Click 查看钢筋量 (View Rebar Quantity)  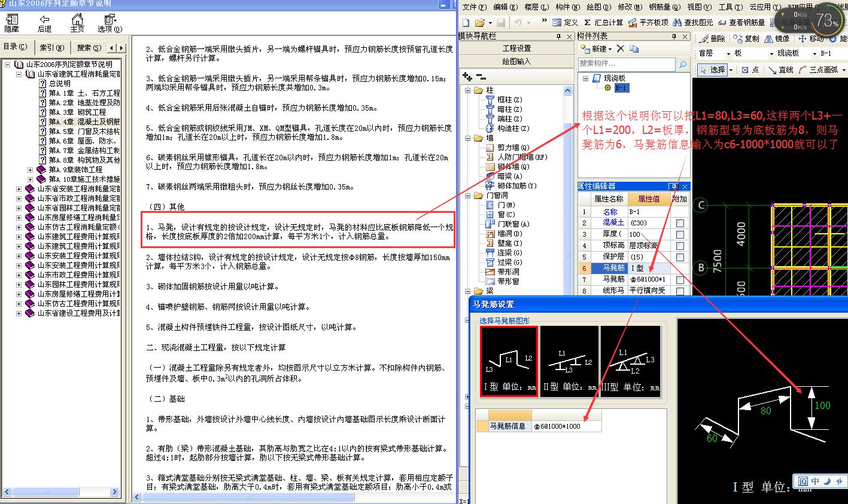[x=741, y=22]
